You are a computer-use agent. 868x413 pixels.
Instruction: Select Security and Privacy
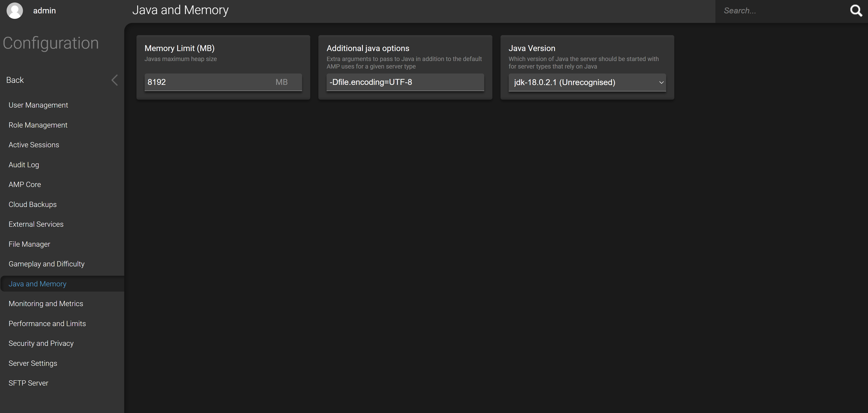point(62,343)
